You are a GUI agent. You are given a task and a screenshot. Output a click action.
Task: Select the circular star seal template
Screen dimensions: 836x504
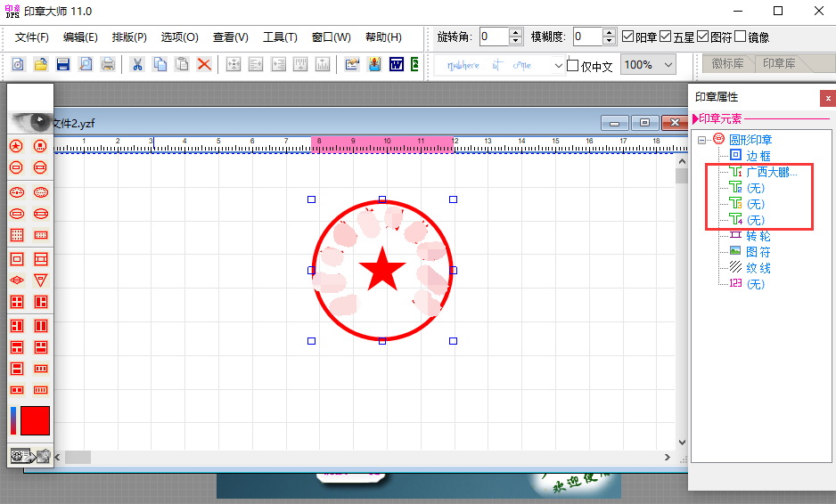[x=16, y=146]
